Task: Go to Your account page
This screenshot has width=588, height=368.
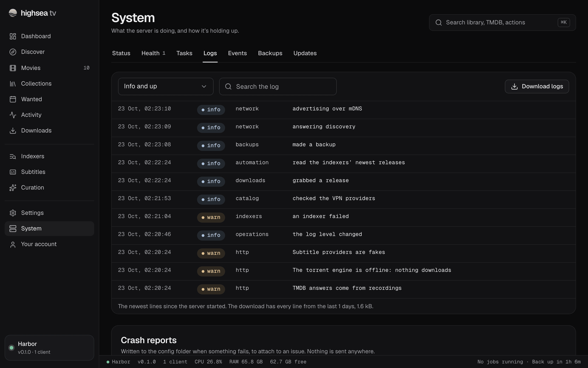Action: (x=49, y=244)
